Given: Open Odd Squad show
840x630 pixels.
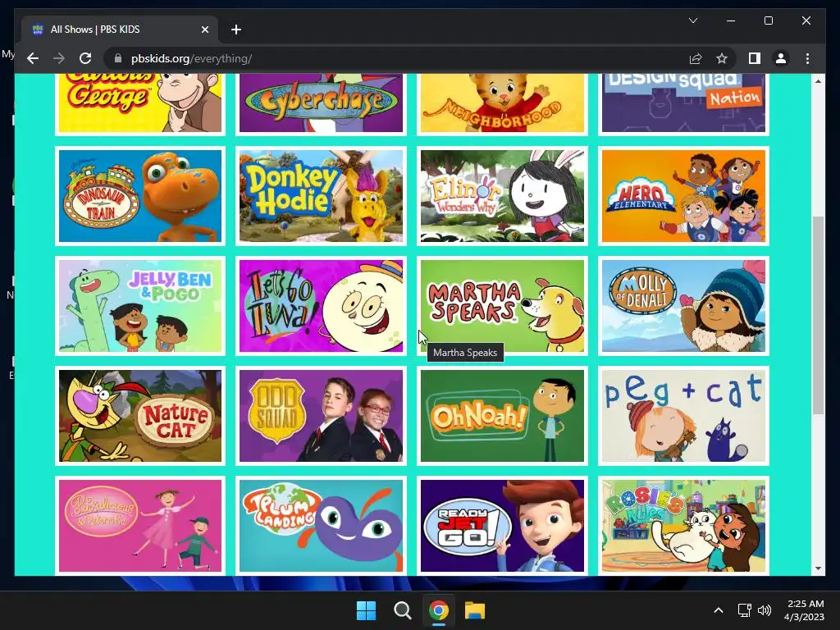Looking at the screenshot, I should [321, 416].
